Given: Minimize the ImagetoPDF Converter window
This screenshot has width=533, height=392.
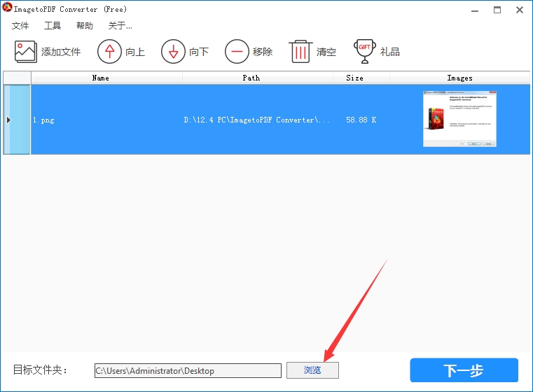Looking at the screenshot, I should [x=475, y=10].
